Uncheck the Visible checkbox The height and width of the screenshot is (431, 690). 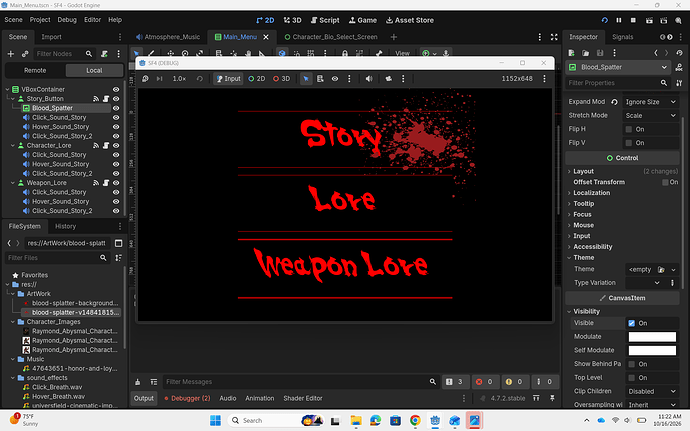(x=631, y=323)
